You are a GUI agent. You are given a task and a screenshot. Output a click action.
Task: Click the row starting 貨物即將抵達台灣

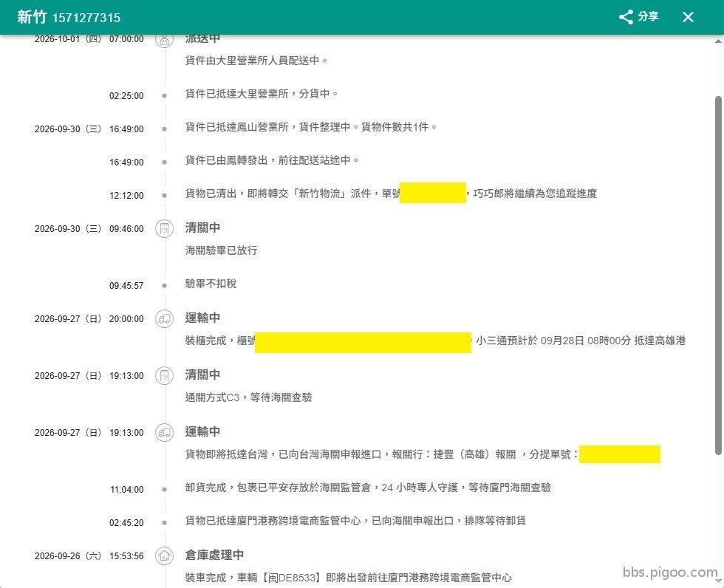(x=423, y=454)
